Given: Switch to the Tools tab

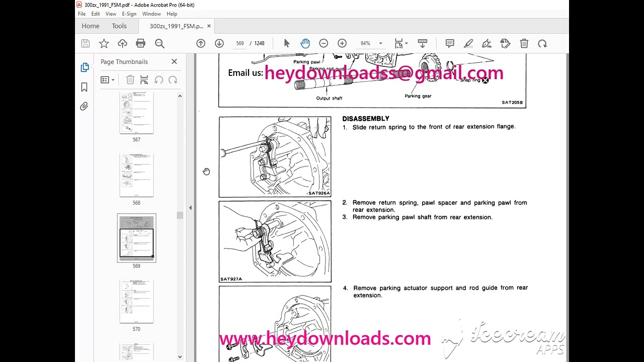Looking at the screenshot, I should coord(119,26).
